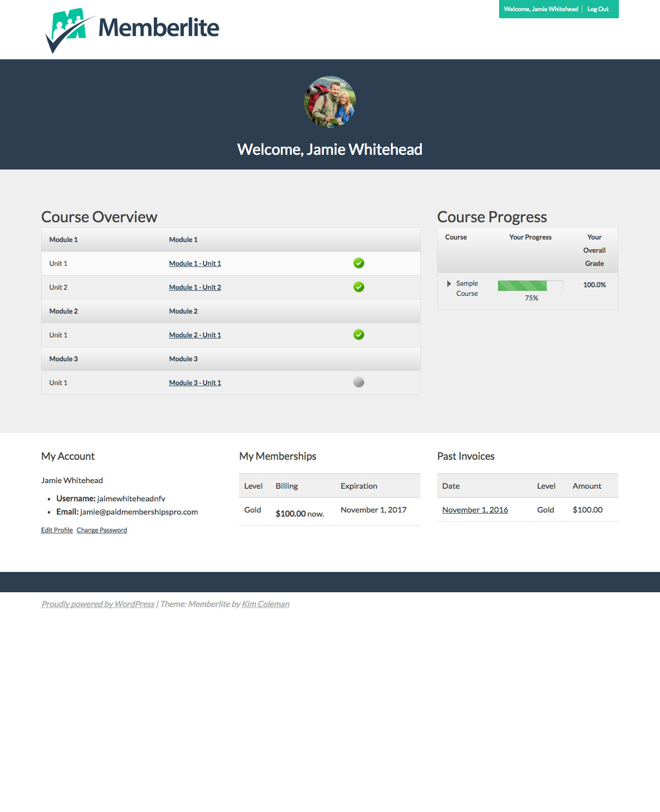
Task: Click the My Account heading
Action: pos(68,456)
